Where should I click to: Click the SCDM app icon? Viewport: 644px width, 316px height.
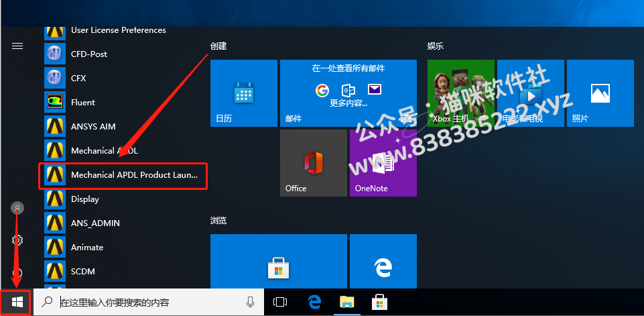(x=55, y=272)
